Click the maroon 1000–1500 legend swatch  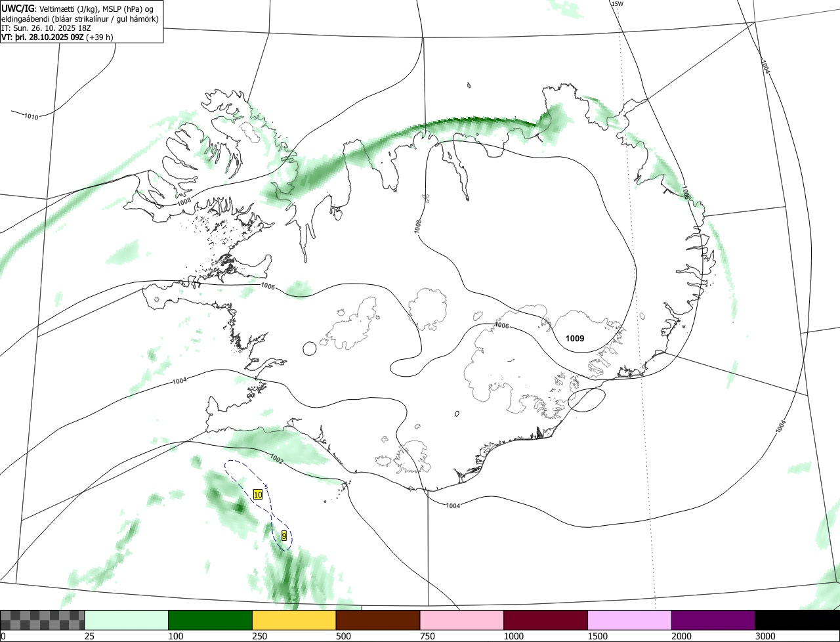pos(546,620)
